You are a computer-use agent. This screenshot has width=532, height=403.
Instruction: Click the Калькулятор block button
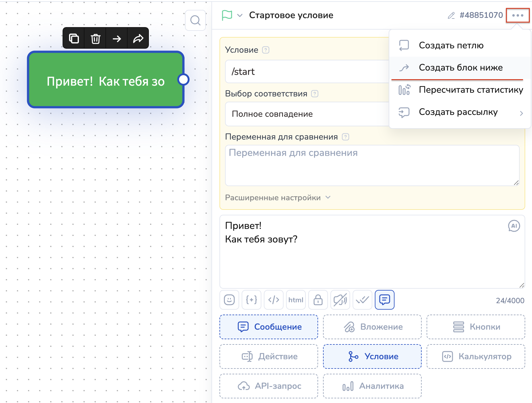pos(476,356)
